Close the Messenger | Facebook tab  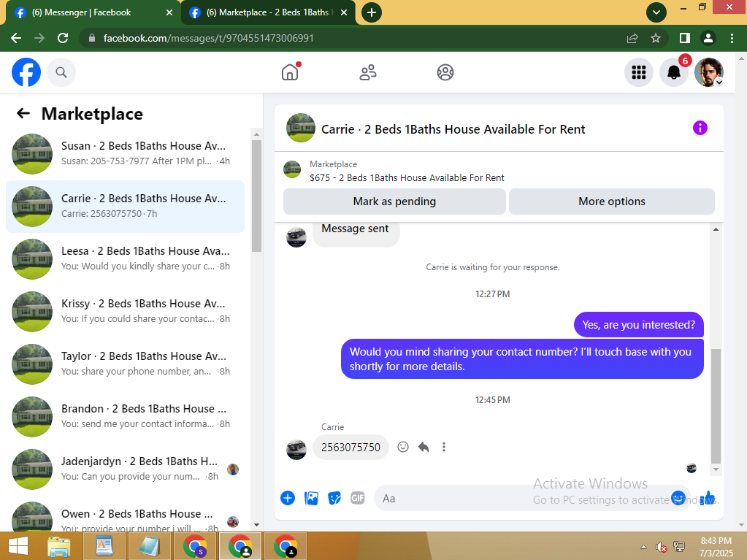click(x=169, y=13)
